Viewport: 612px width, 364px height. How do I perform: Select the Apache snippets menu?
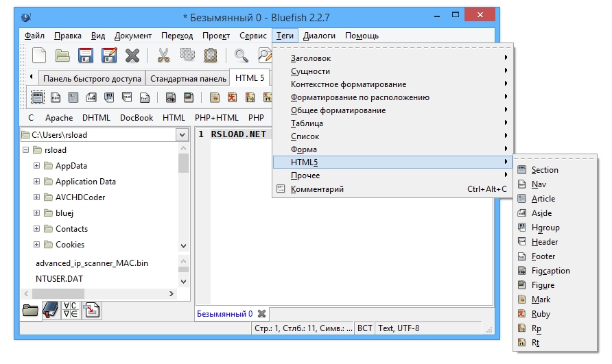(x=59, y=118)
